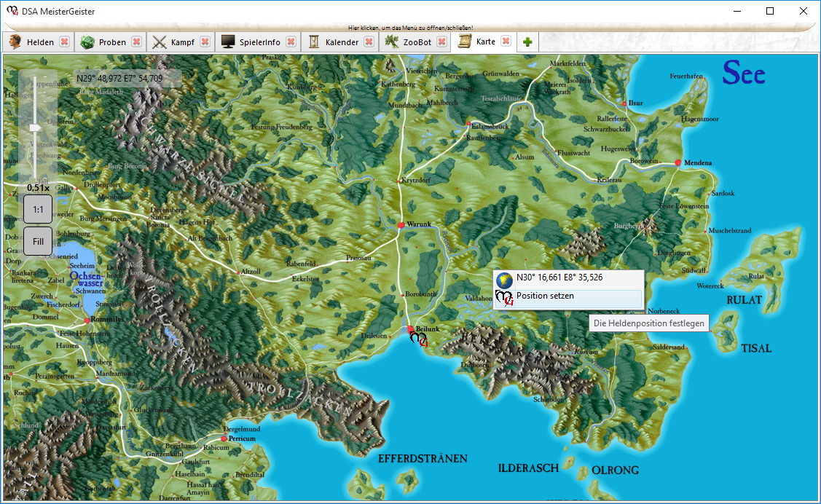The image size is (821, 504).
Task: Choose Position setzen from the context menu
Action: 568,298
